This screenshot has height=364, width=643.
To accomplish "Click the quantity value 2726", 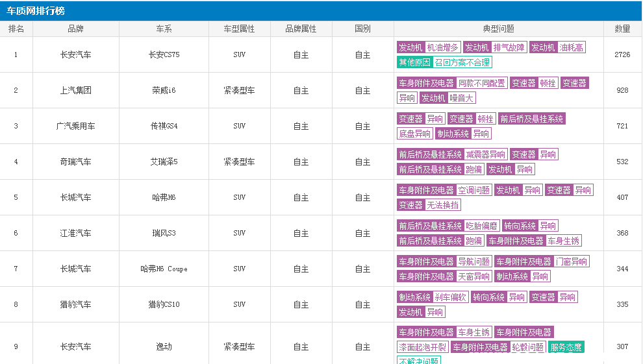I will pos(622,55).
